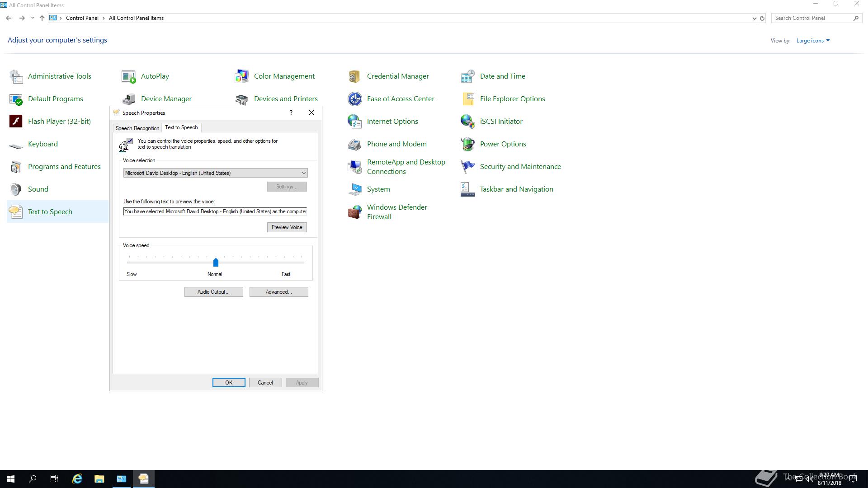Switch to the Speech Recognition tab
The image size is (868, 488).
tap(137, 128)
